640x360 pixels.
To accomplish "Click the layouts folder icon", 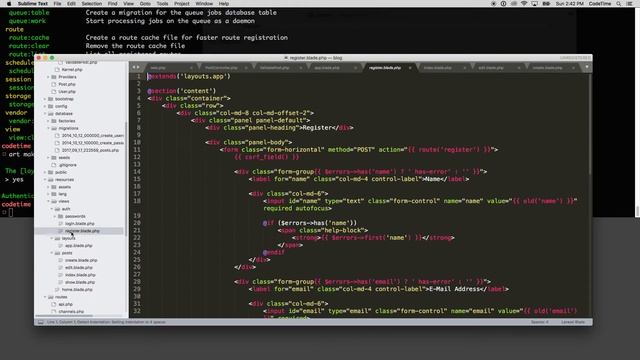I will coord(57,238).
